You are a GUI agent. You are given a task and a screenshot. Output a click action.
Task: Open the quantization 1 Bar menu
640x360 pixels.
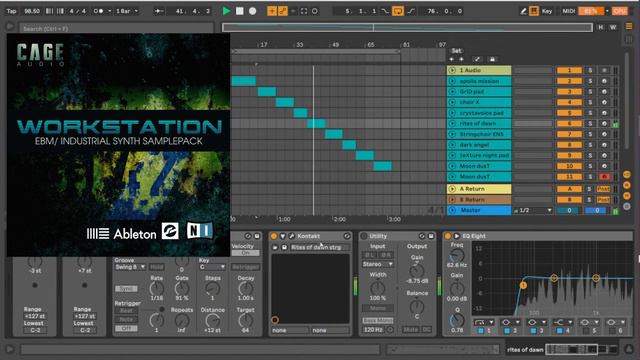[127, 11]
